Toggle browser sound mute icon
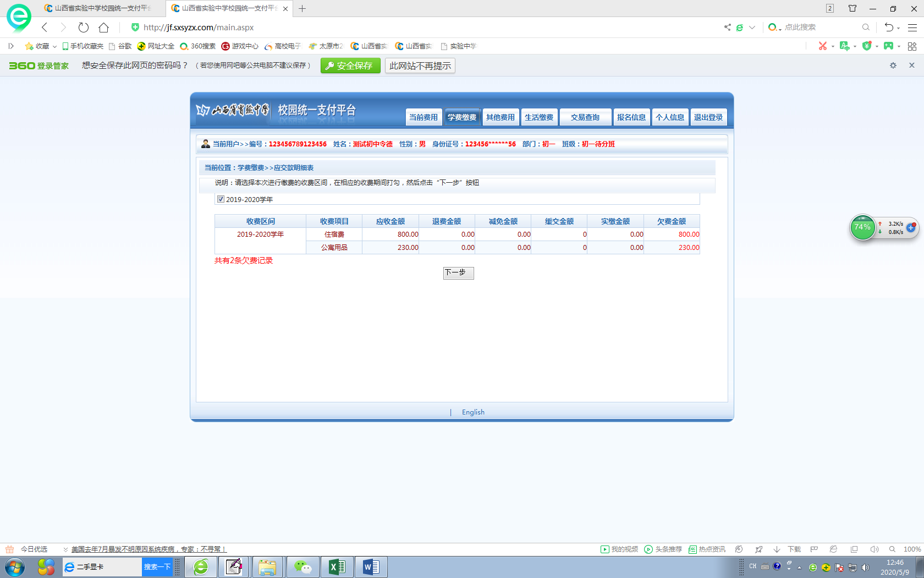This screenshot has height=578, width=924. click(875, 549)
